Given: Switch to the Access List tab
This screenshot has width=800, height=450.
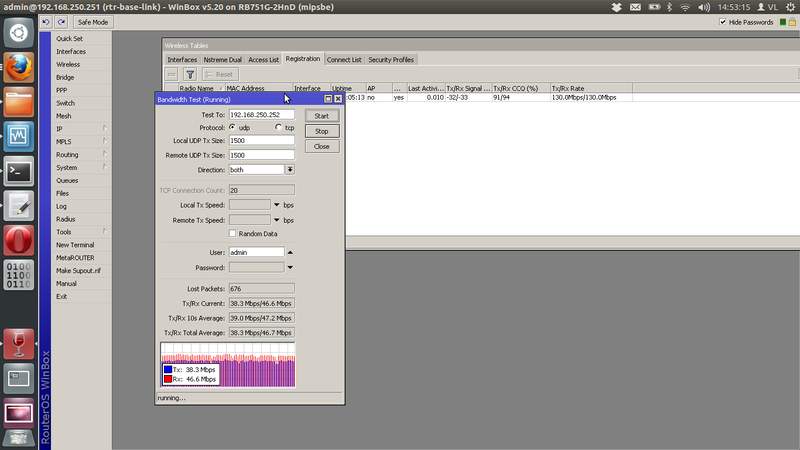Looking at the screenshot, I should (x=264, y=59).
